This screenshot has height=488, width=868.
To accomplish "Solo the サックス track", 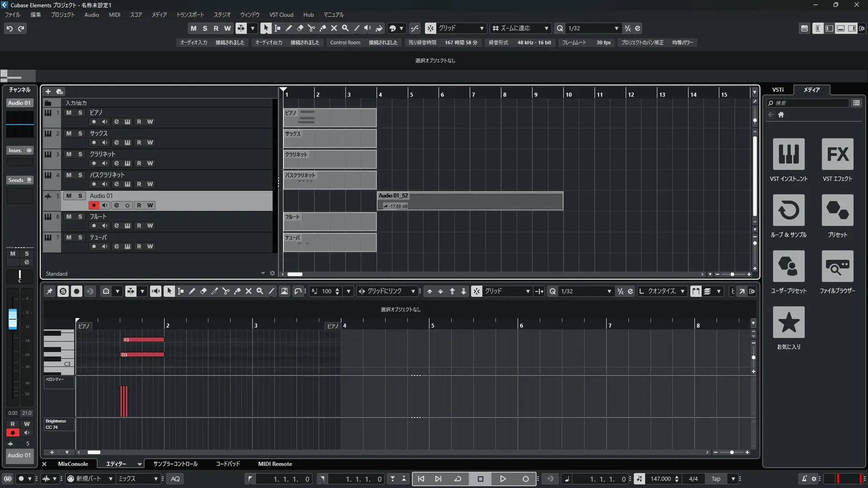I will 80,133.
